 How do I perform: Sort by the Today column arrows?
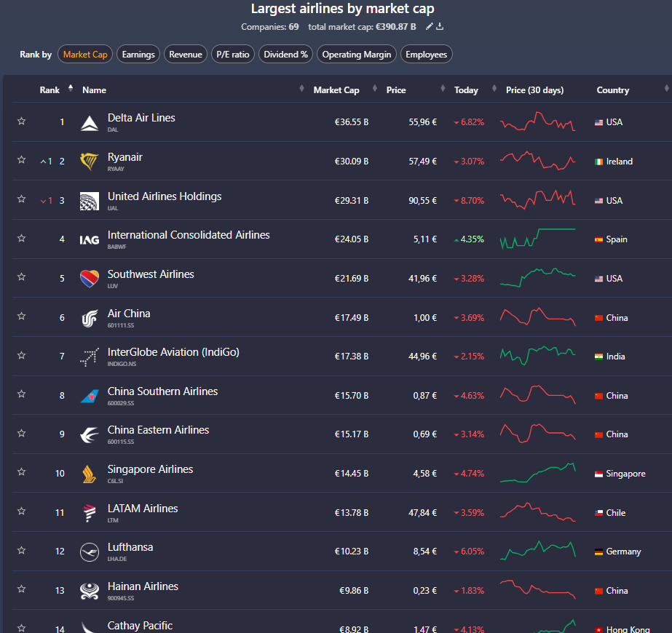click(x=494, y=88)
